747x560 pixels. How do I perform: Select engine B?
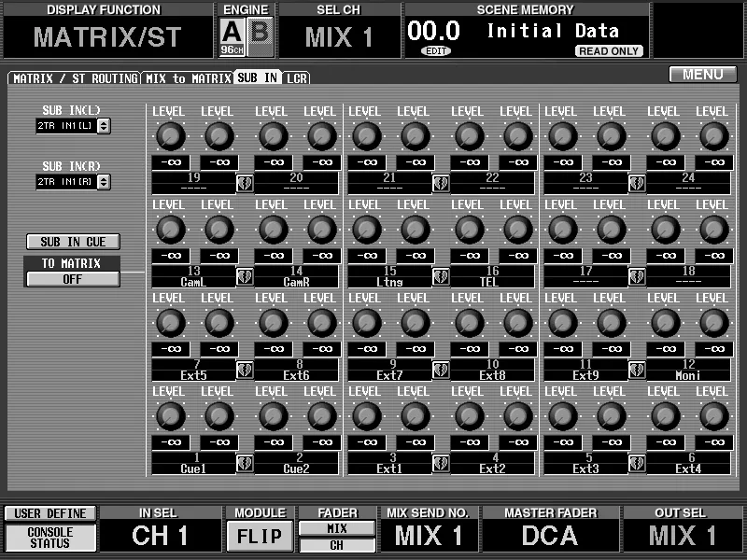pyautogui.click(x=261, y=36)
